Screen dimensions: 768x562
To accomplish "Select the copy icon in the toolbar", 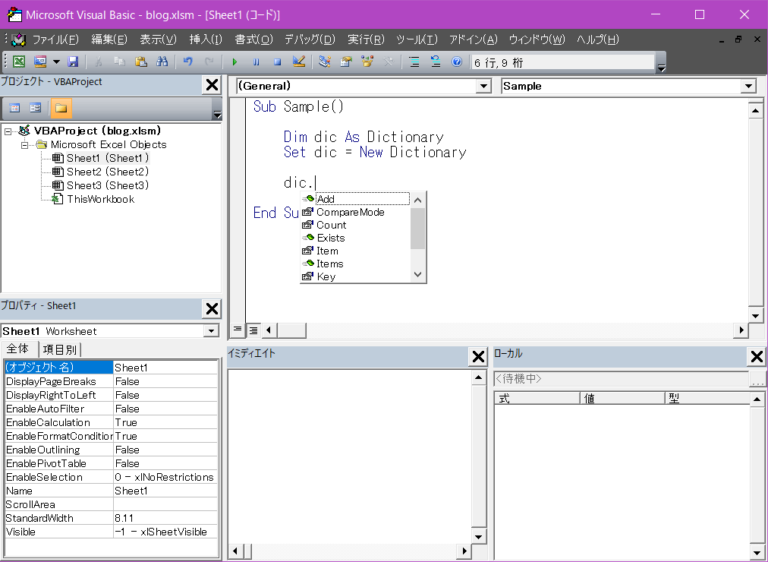I will (x=120, y=62).
